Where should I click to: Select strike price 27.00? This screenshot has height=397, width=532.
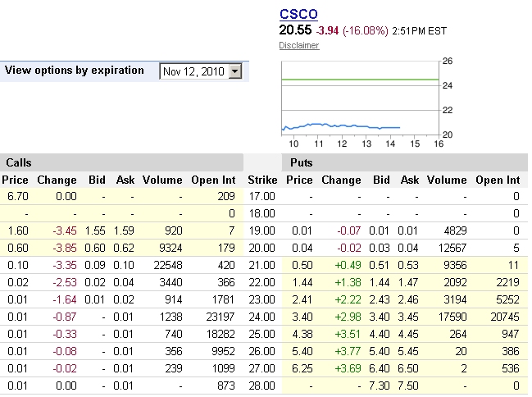[x=262, y=368]
